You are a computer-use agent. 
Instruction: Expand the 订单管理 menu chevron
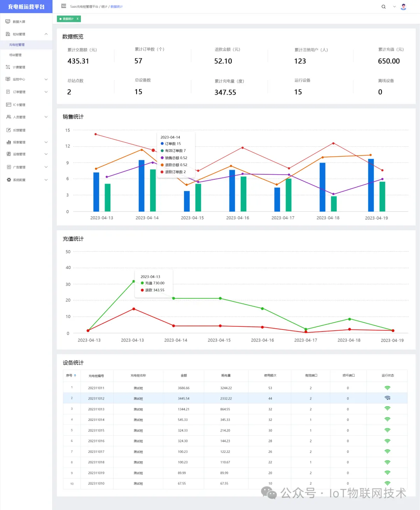46,92
